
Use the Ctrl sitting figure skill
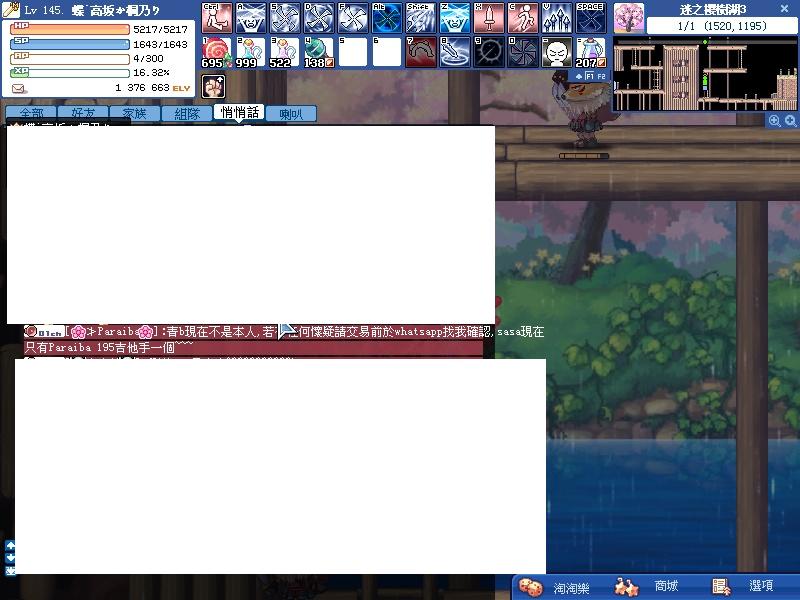[217, 18]
